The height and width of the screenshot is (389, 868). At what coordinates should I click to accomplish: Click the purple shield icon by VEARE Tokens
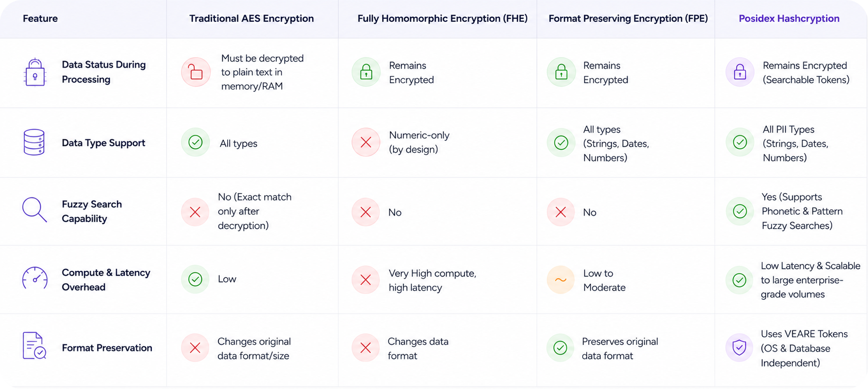click(739, 348)
